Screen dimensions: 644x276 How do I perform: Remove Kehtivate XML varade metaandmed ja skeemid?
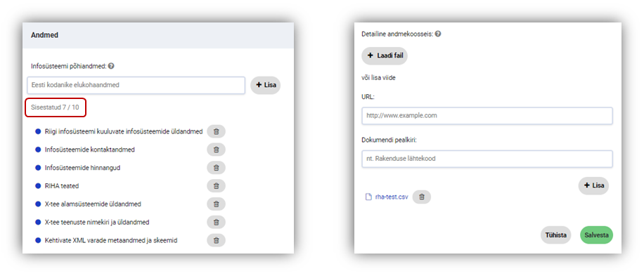point(216,240)
